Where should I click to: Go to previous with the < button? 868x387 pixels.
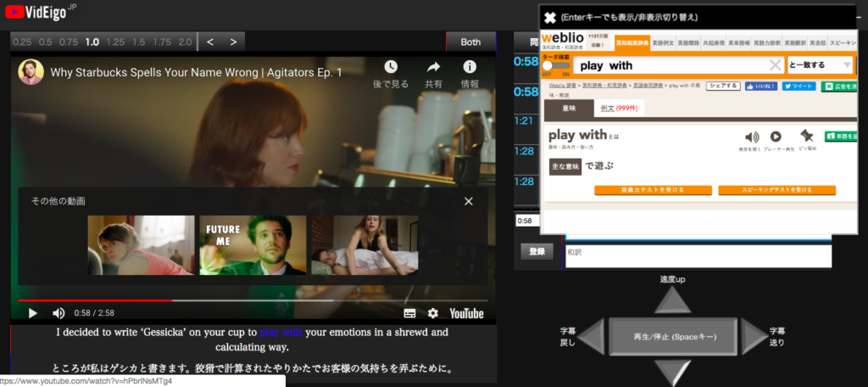[210, 42]
